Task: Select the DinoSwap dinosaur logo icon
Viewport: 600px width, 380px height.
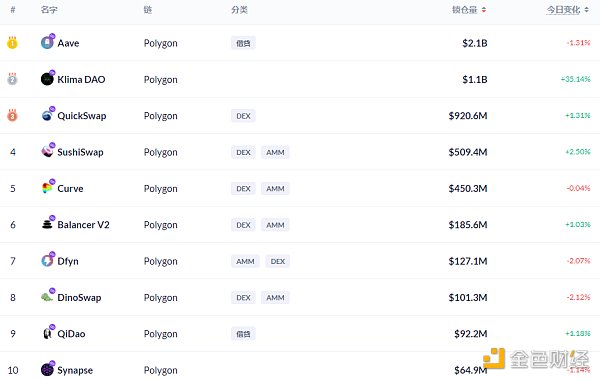Action: 47,297
